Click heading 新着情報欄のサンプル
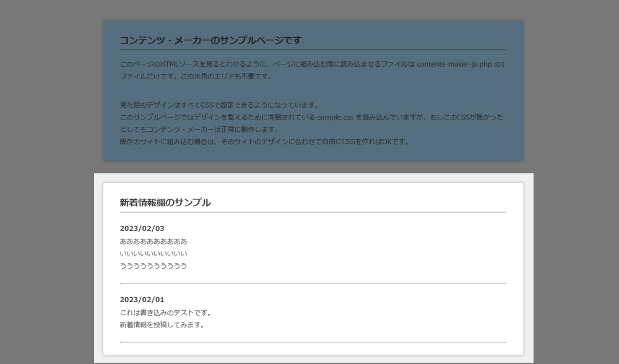Screen dimensions: 619x364 point(165,202)
